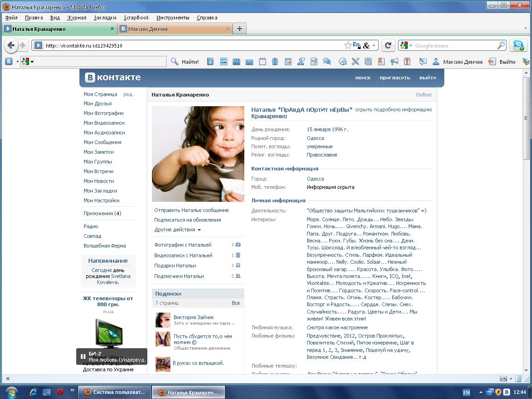Screen dimensions: 532x399
Task: Click the gift box icon in toolbar
Action: click(407, 61)
